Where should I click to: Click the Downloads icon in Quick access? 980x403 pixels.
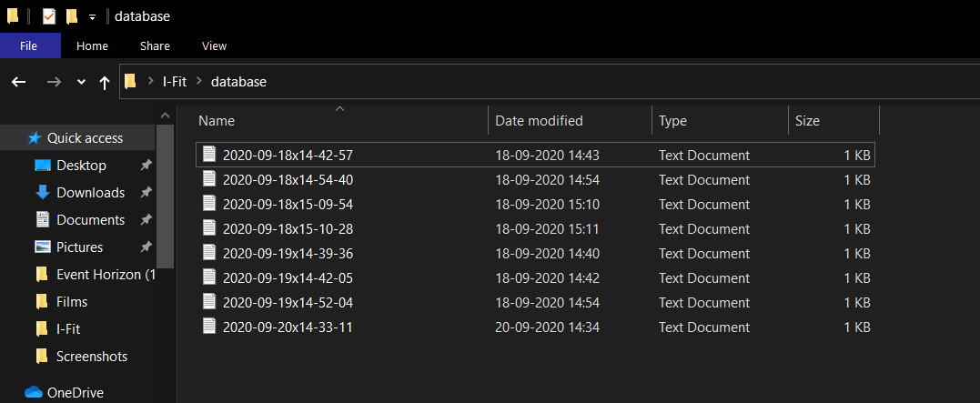pos(42,193)
